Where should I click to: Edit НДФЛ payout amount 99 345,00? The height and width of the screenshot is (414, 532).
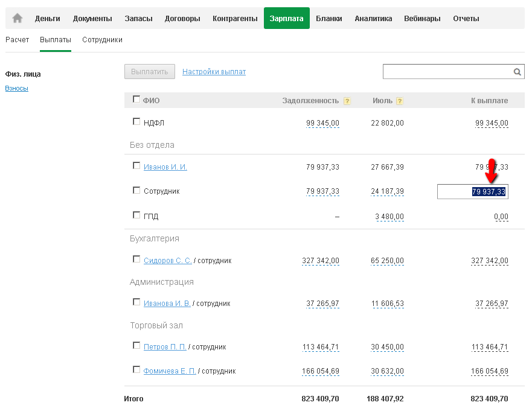(492, 123)
